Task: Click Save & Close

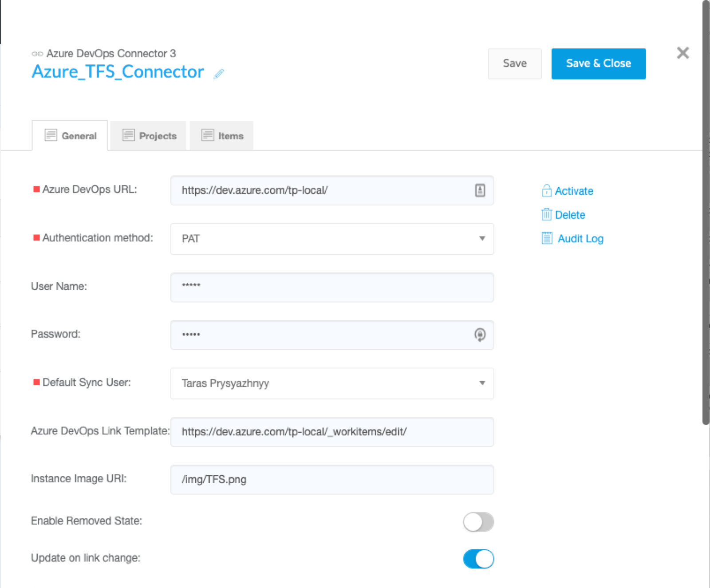Action: click(x=598, y=63)
